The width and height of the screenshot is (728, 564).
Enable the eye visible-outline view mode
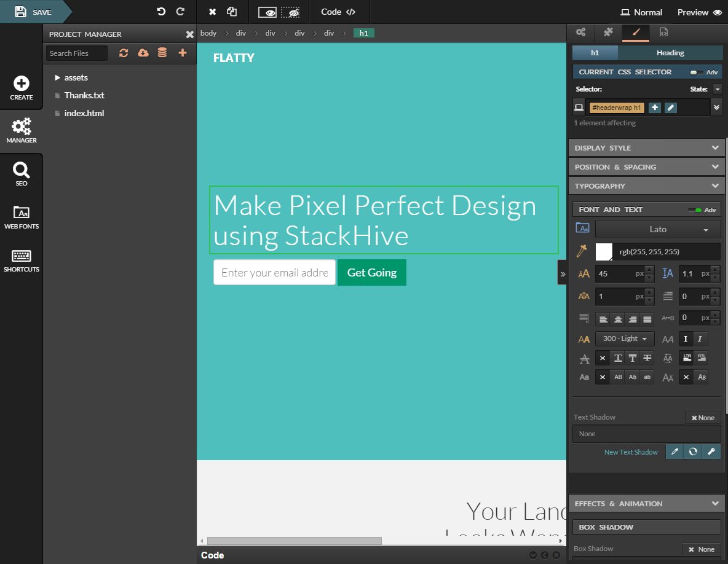point(267,12)
